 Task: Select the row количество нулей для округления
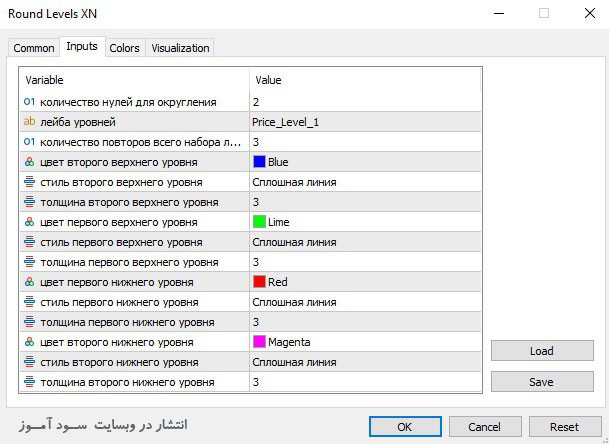pyautogui.click(x=250, y=102)
